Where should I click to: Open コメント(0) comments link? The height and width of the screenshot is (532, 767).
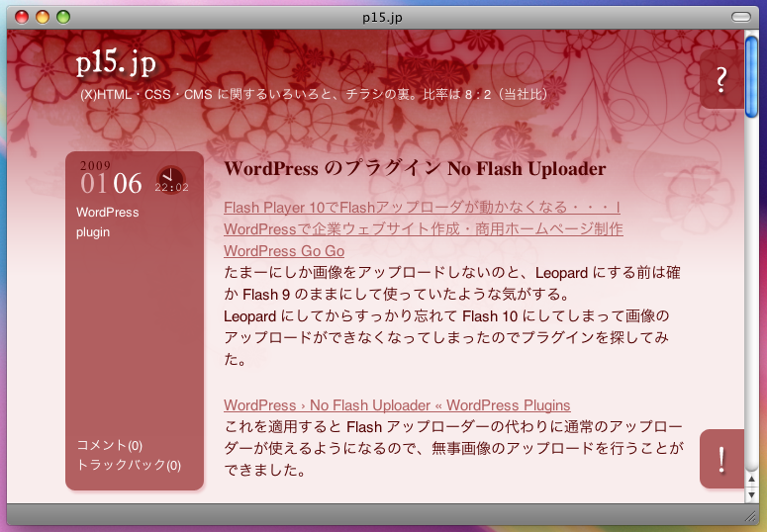click(x=109, y=445)
